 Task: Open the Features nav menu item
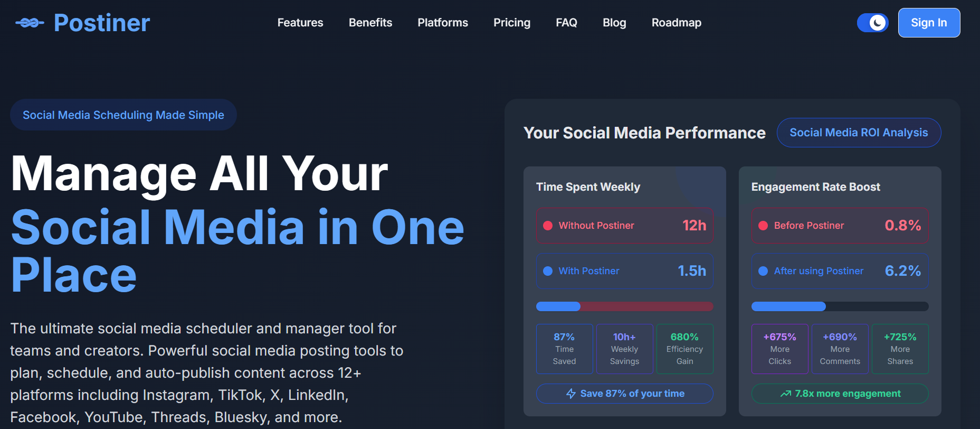300,23
